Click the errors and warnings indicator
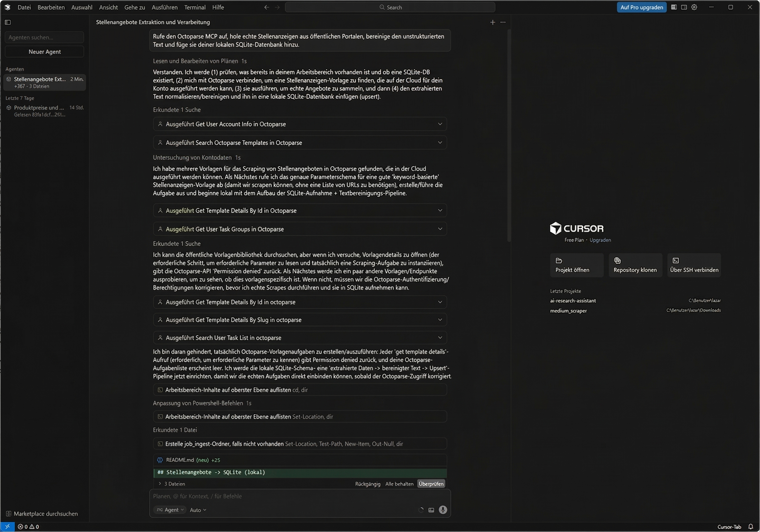 [28, 527]
